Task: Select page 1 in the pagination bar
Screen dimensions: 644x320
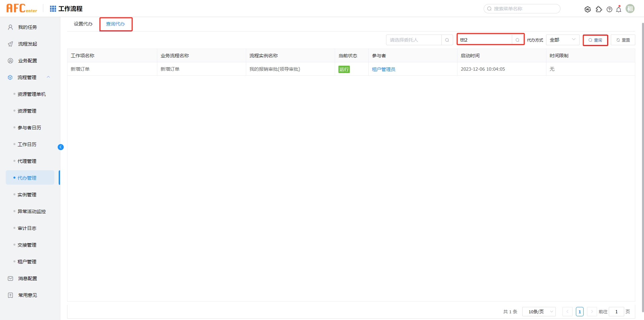Action: (580, 312)
